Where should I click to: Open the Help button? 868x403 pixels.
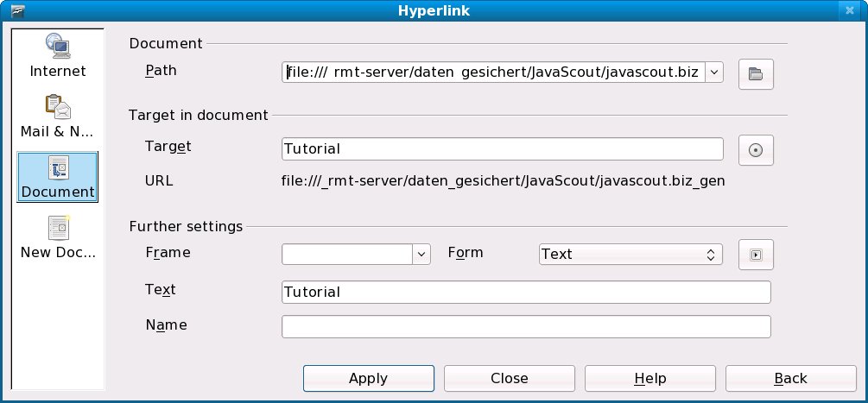649,378
